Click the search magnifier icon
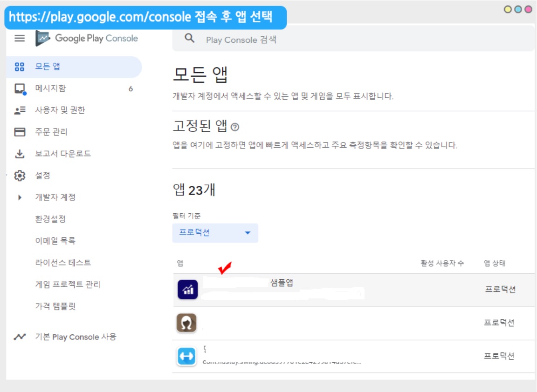This screenshot has width=537, height=392. pos(189,38)
